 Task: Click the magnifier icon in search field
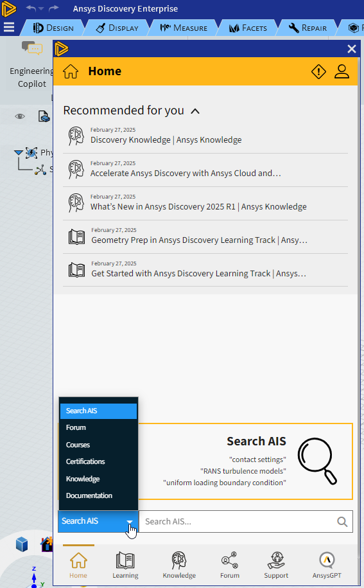[x=342, y=521]
